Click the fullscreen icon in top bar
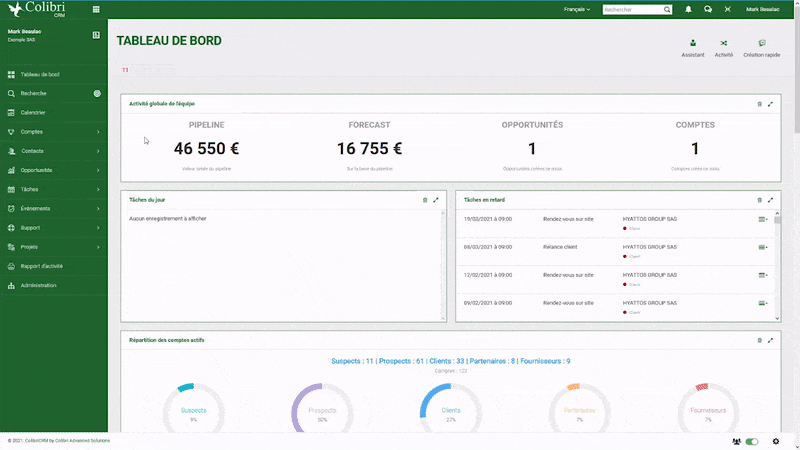Image resolution: width=800 pixels, height=450 pixels. (x=727, y=9)
